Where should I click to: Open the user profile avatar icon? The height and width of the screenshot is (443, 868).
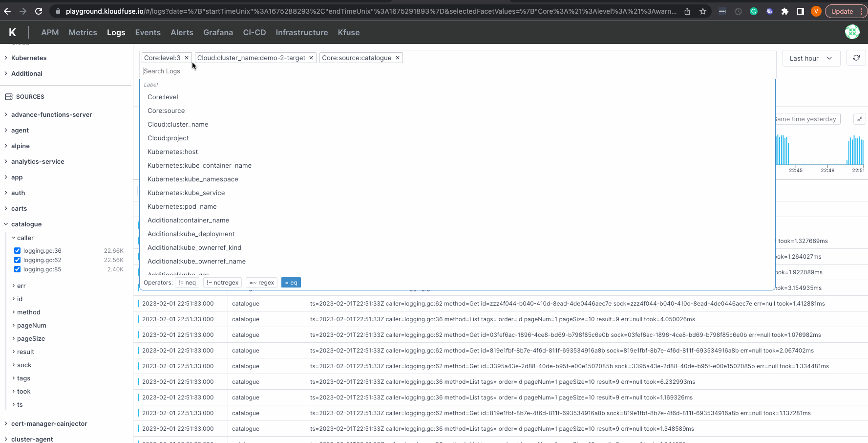tap(852, 32)
